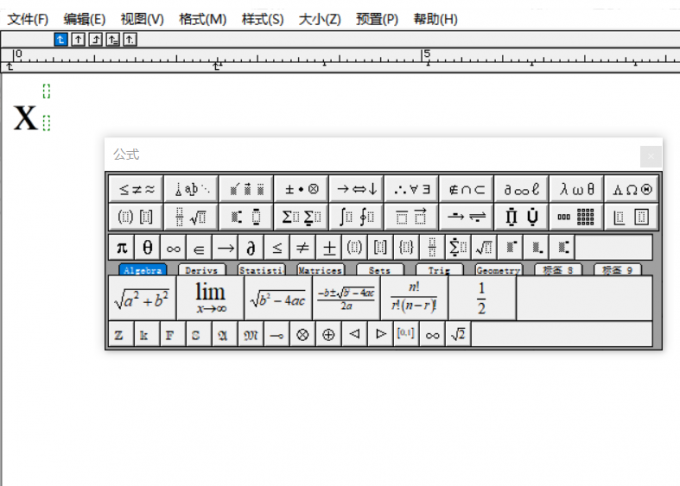Screen dimensions: 680x486
Task: Insert the less-than-or-equal symbol
Action: pyautogui.click(x=277, y=248)
